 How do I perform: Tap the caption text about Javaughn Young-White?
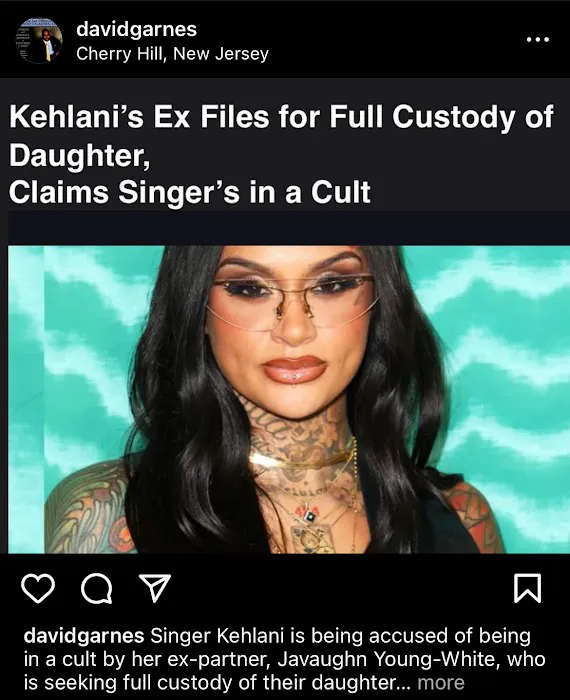point(284,659)
